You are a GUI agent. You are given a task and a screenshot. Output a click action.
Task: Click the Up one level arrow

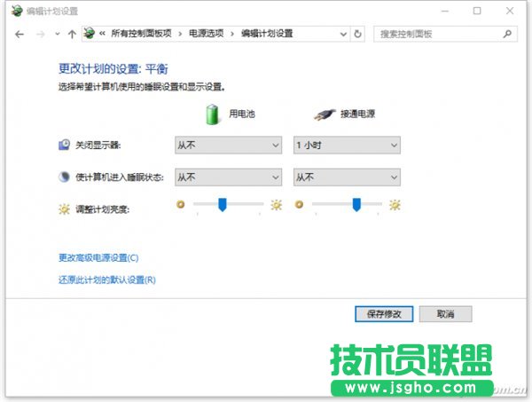71,34
